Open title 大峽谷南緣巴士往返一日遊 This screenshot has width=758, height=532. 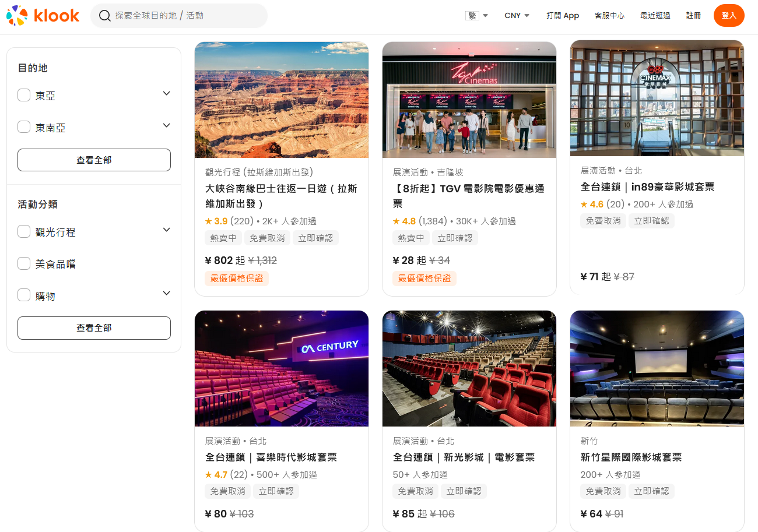(x=281, y=196)
